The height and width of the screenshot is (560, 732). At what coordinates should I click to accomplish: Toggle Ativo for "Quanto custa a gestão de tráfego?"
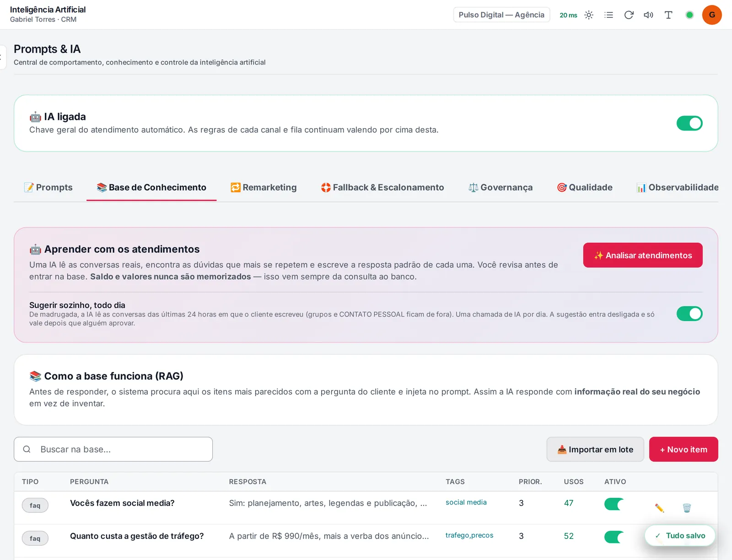pos(614,537)
